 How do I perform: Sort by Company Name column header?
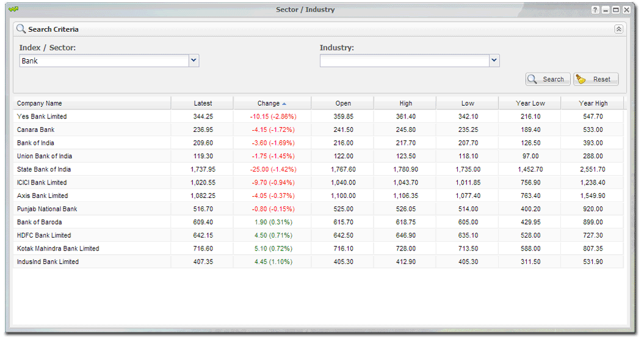pyautogui.click(x=92, y=104)
